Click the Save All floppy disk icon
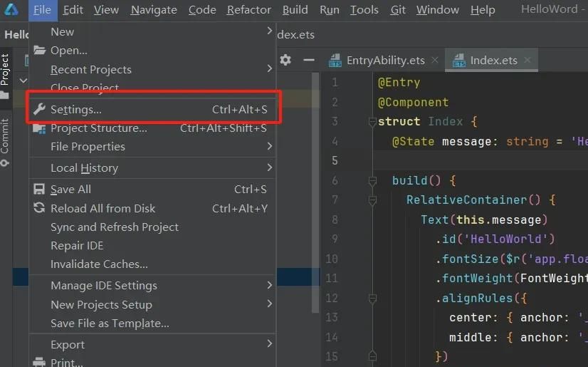This screenshot has height=367, width=588. (39, 190)
